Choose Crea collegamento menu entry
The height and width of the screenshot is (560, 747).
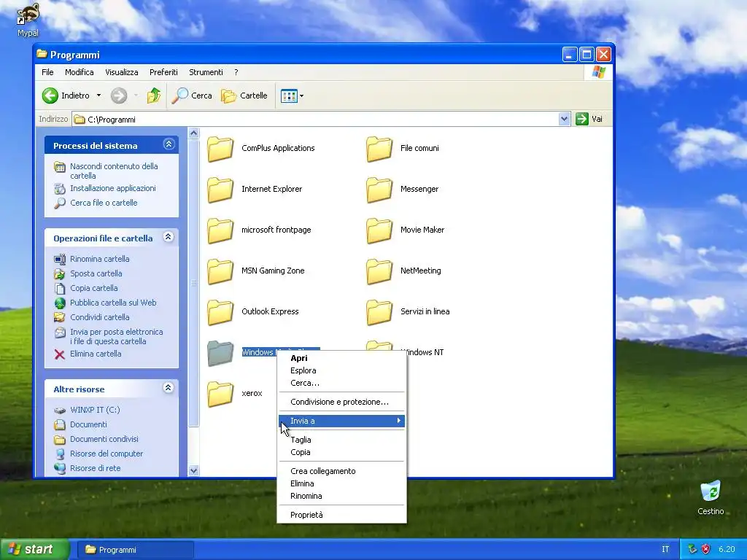pyautogui.click(x=341, y=472)
